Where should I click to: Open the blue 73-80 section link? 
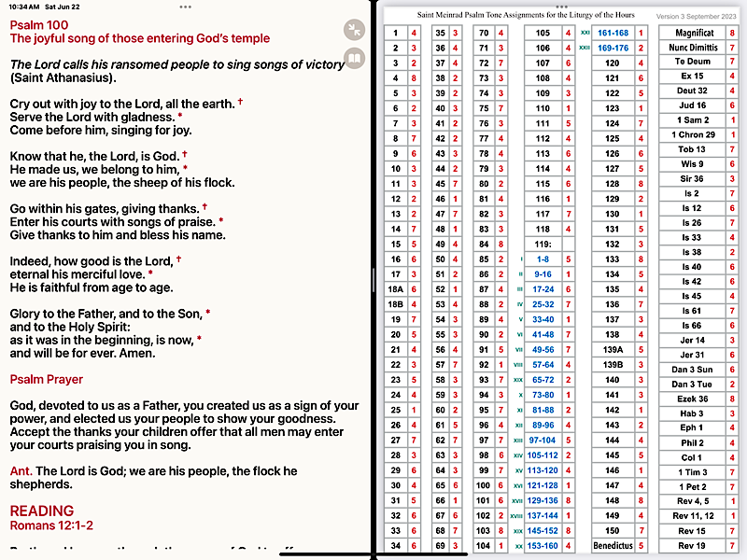tap(543, 395)
